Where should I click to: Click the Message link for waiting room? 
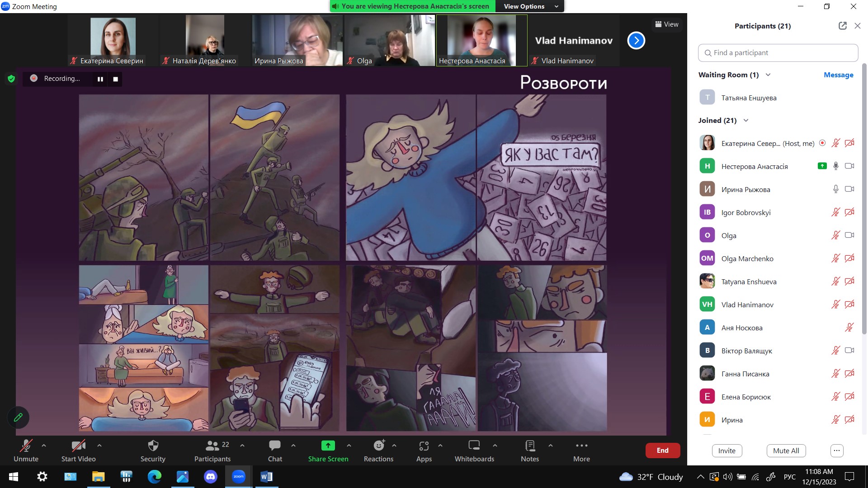point(838,75)
